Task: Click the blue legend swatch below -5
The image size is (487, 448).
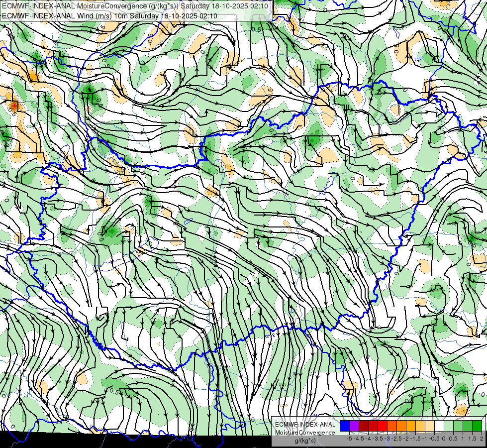Action: (x=345, y=426)
